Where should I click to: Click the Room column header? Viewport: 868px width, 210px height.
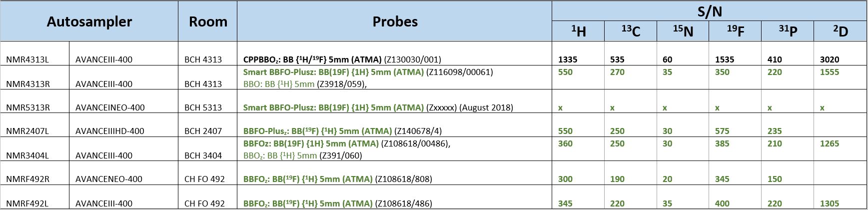(x=208, y=21)
